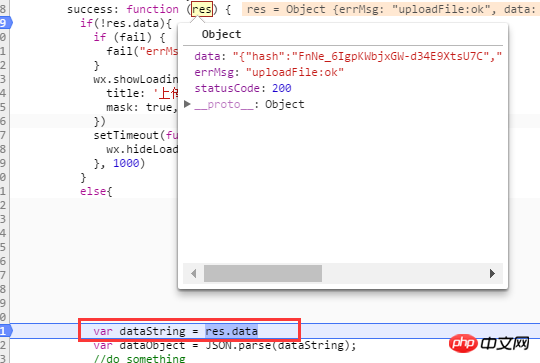The image size is (540, 363).
Task: Click the setTimeout call line
Action: (136, 135)
